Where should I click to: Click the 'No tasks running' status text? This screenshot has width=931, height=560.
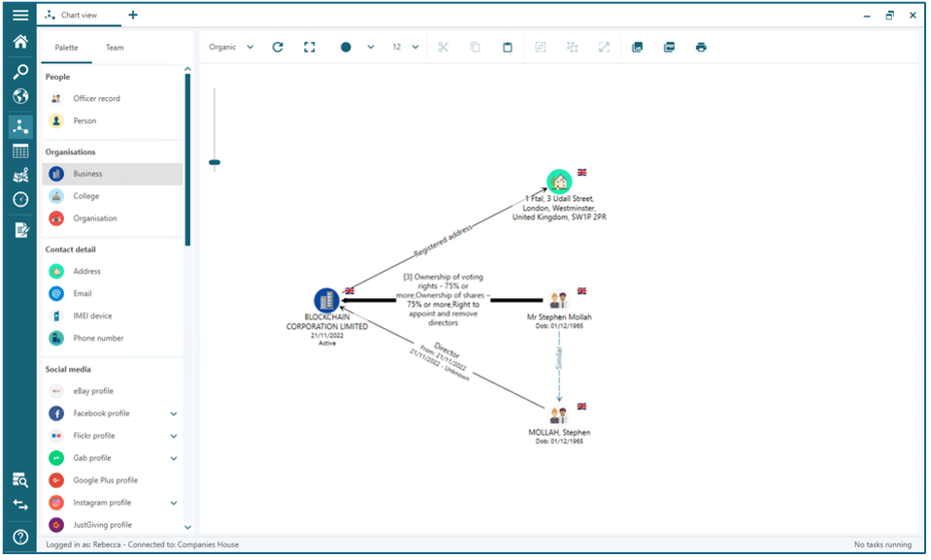tap(882, 545)
